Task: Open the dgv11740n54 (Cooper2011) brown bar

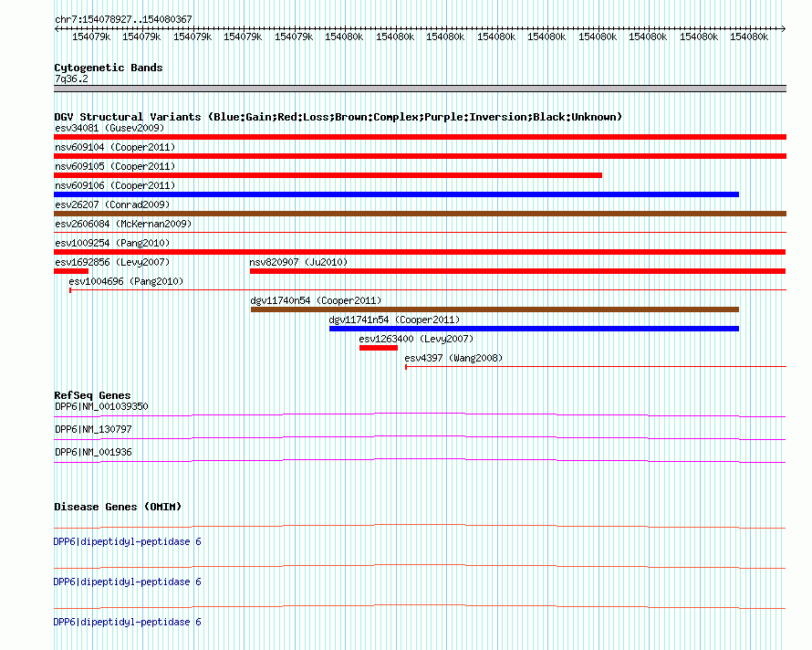Action: tap(494, 309)
